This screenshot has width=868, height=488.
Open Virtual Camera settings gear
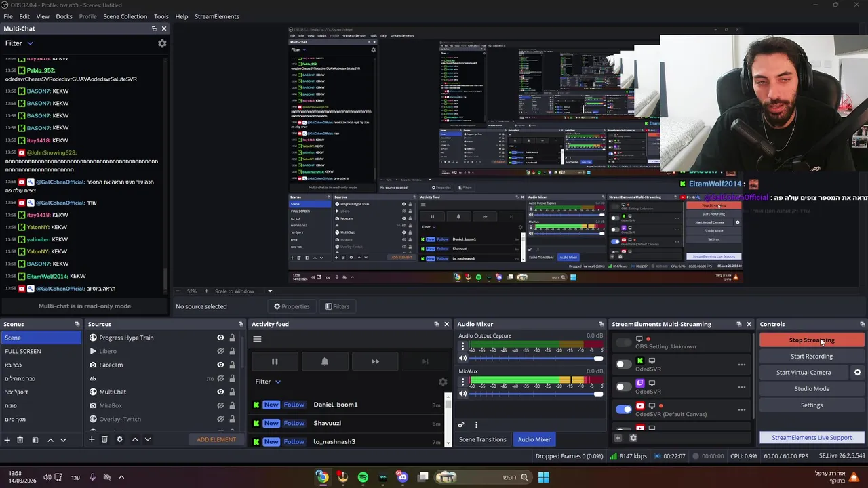(x=857, y=372)
